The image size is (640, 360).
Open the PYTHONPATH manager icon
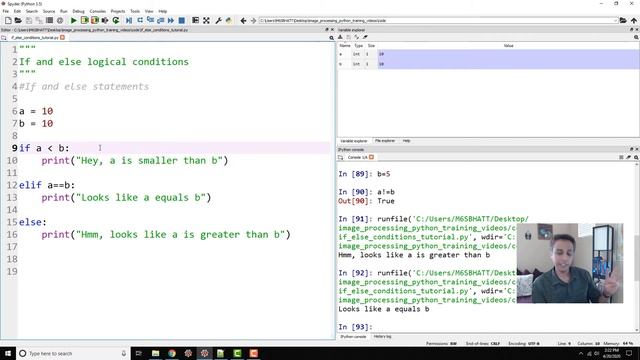(229, 20)
